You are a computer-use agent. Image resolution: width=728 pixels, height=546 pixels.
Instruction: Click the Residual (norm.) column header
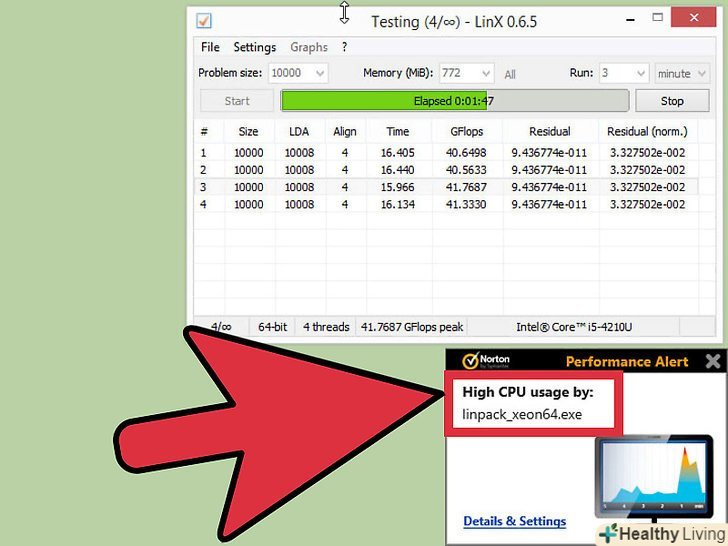[x=647, y=131]
